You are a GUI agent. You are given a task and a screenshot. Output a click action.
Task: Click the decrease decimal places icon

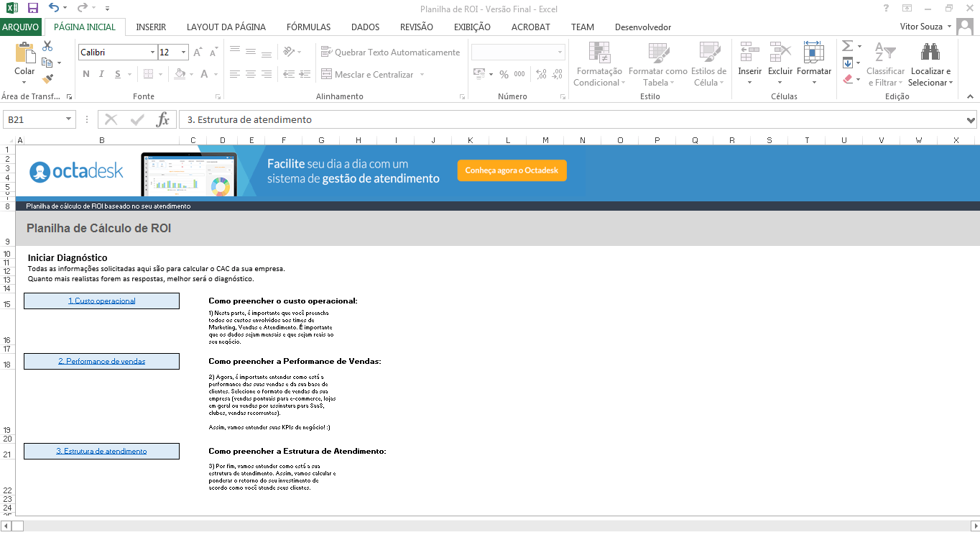[558, 74]
